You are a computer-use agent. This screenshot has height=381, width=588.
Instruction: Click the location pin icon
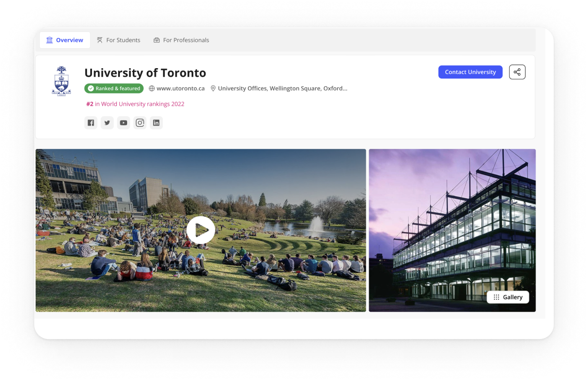pyautogui.click(x=213, y=88)
